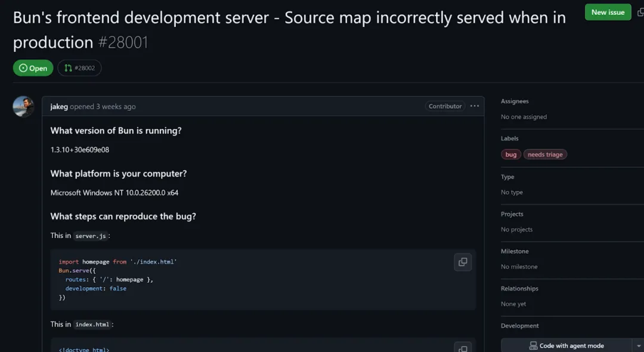Click the Projects sidebar heading
The width and height of the screenshot is (644, 352).
(x=512, y=214)
